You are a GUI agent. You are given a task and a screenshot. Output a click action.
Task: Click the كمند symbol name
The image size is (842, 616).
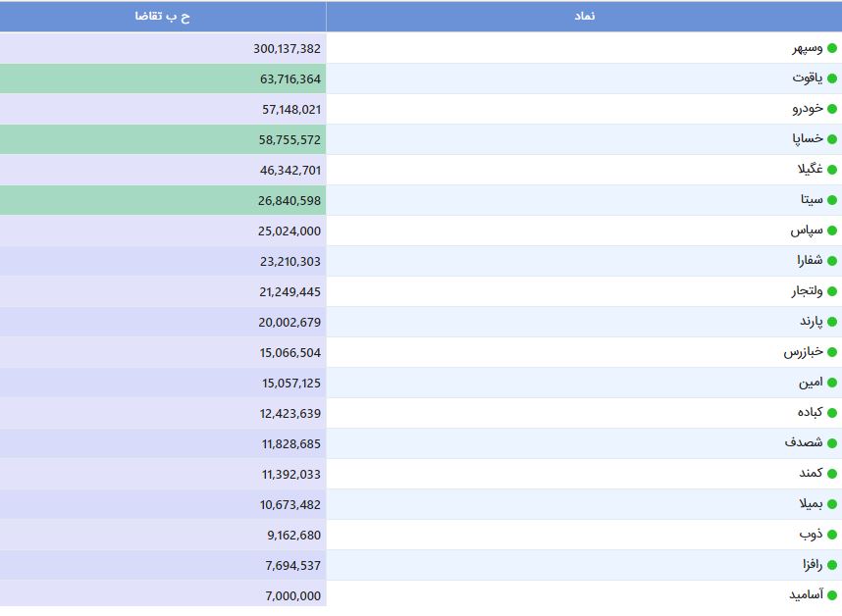[811, 473]
